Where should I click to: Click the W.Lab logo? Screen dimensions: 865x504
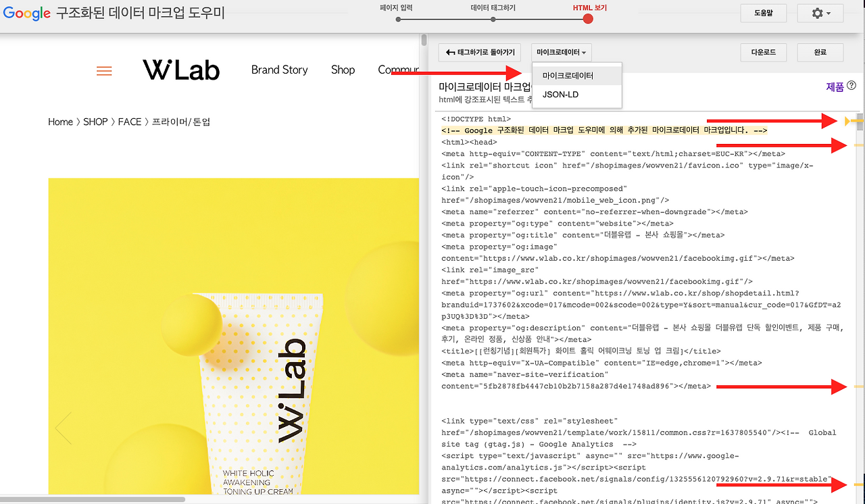[x=180, y=70]
